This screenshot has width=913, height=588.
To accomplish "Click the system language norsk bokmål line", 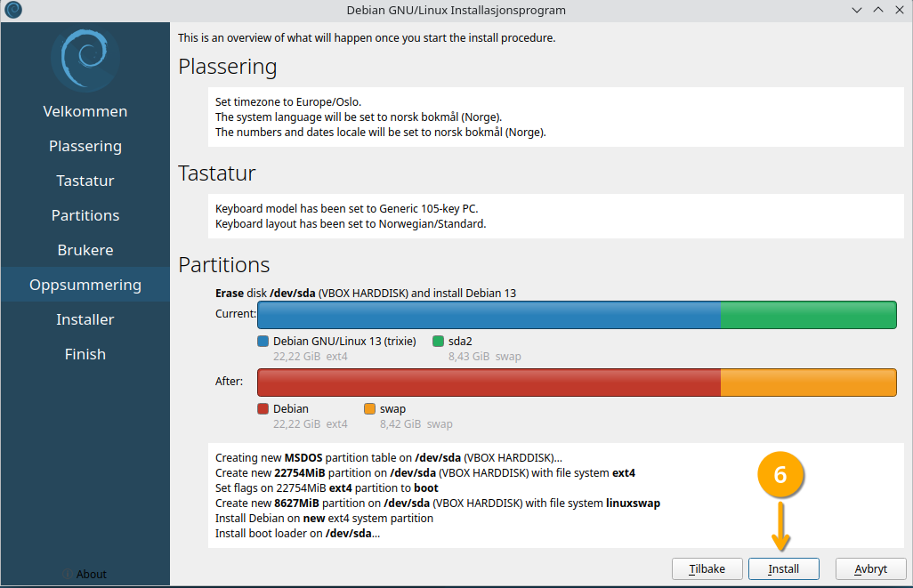I will click(359, 117).
